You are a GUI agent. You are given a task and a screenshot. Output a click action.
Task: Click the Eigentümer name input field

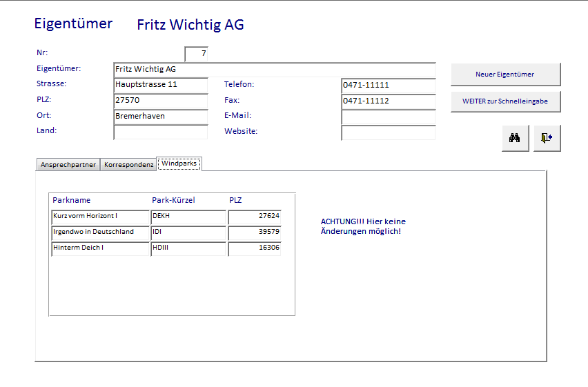coord(274,70)
